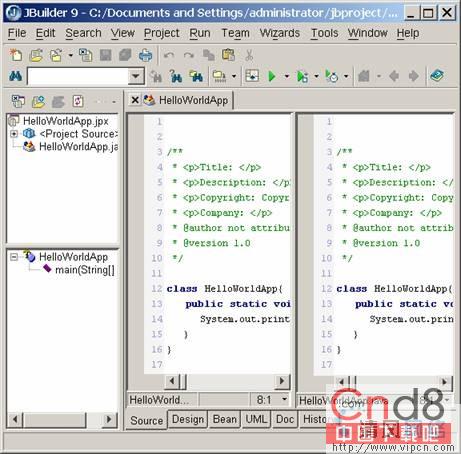Click the Find binoculars icon
Image resolution: width=461 pixels, height=454 pixels.
pyautogui.click(x=16, y=76)
